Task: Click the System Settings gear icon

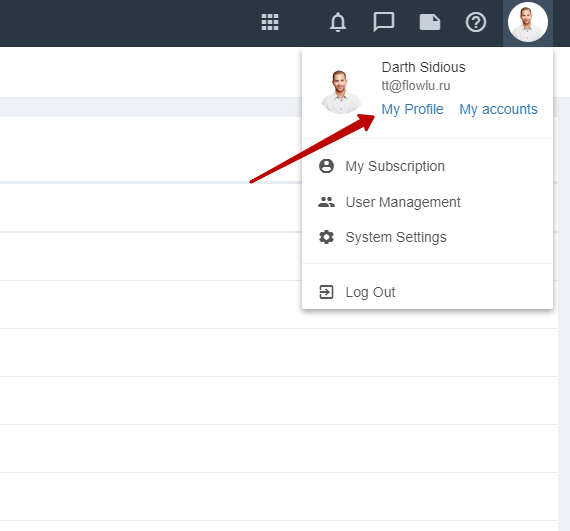Action: click(x=326, y=237)
